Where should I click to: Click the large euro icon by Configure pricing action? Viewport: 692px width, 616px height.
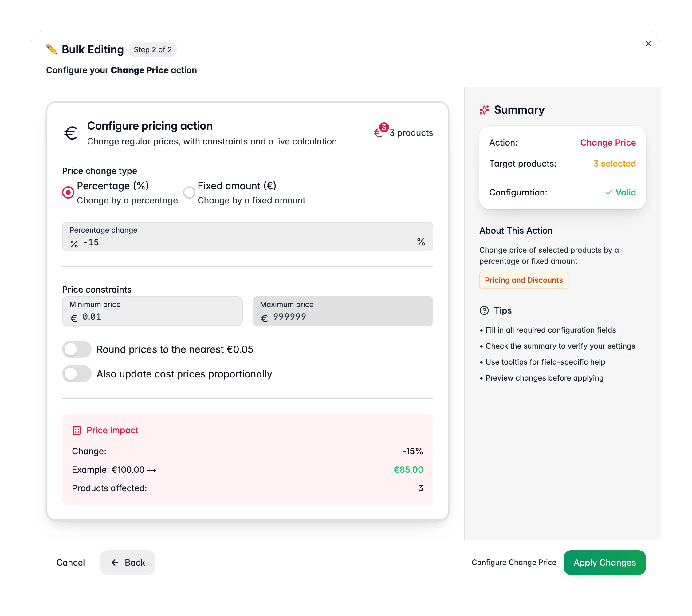tap(71, 133)
